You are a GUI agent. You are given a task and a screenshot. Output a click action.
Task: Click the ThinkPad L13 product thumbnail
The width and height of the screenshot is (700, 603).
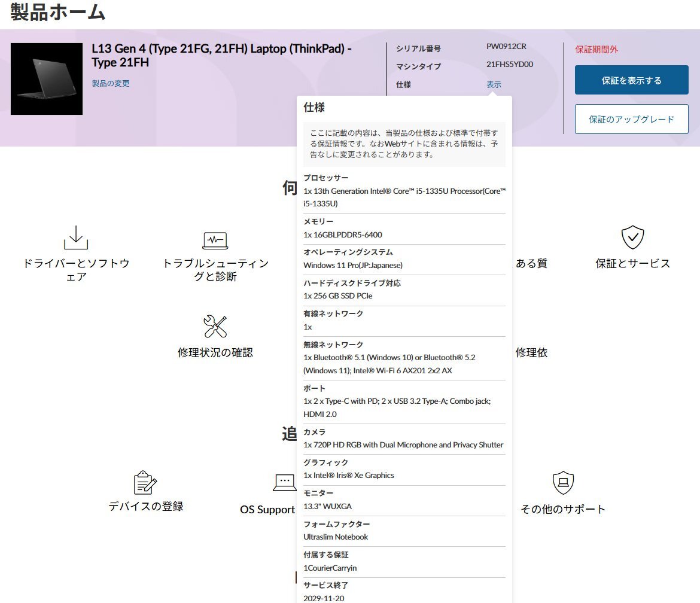point(47,79)
